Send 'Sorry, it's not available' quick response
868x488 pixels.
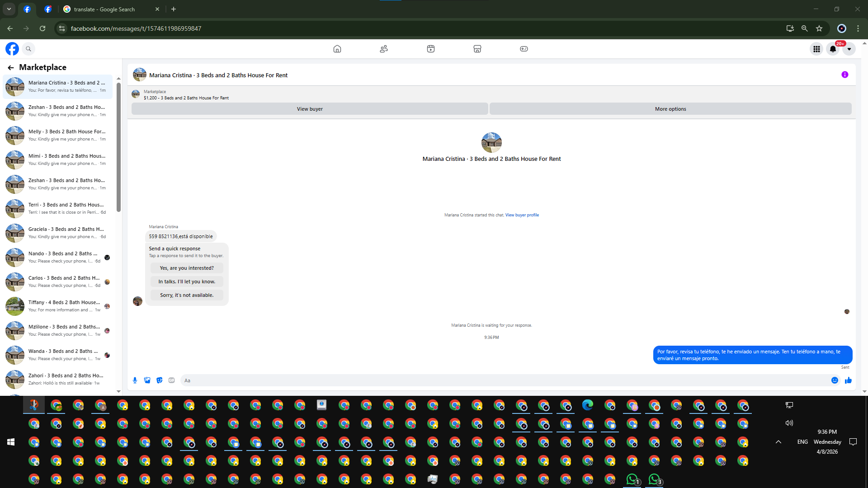click(186, 295)
